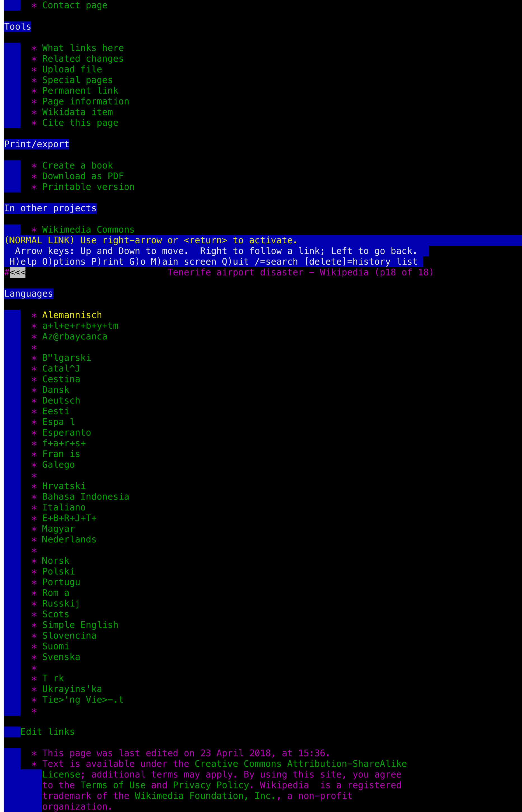Open the 'Simple English' language link
The width and height of the screenshot is (522, 812).
pos(80,625)
